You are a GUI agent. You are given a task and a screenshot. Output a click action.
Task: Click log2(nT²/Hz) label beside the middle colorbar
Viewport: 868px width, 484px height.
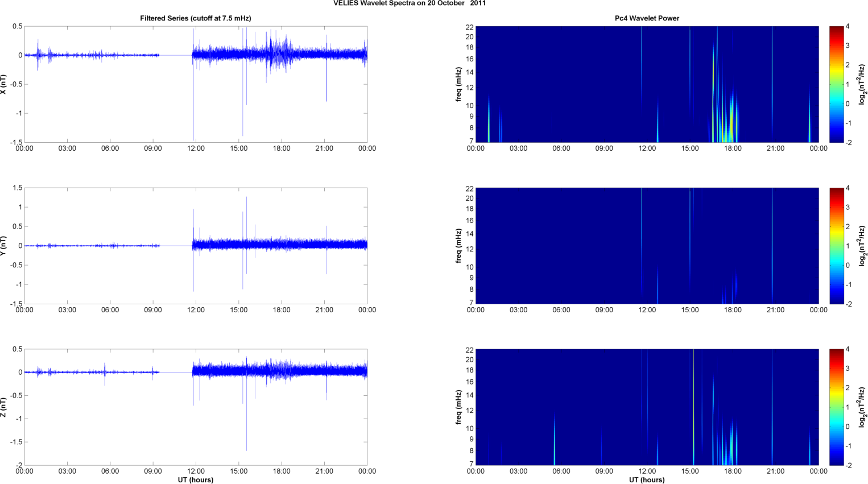(862, 246)
